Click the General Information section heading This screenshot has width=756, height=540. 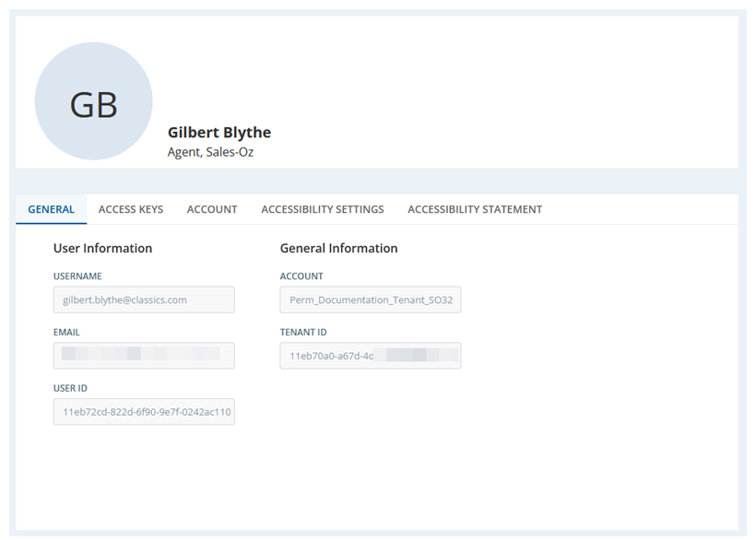[337, 248]
